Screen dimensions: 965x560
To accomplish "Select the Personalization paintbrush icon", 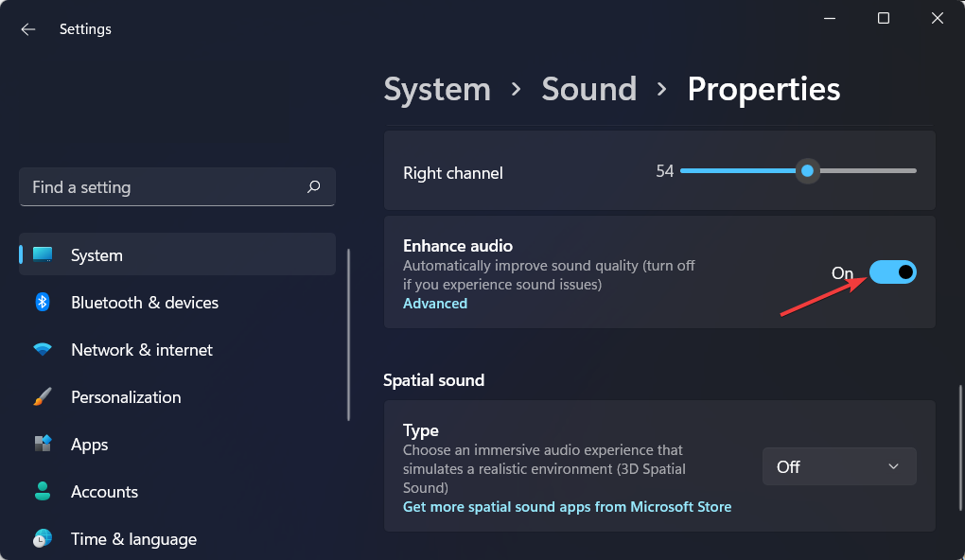I will pyautogui.click(x=43, y=396).
